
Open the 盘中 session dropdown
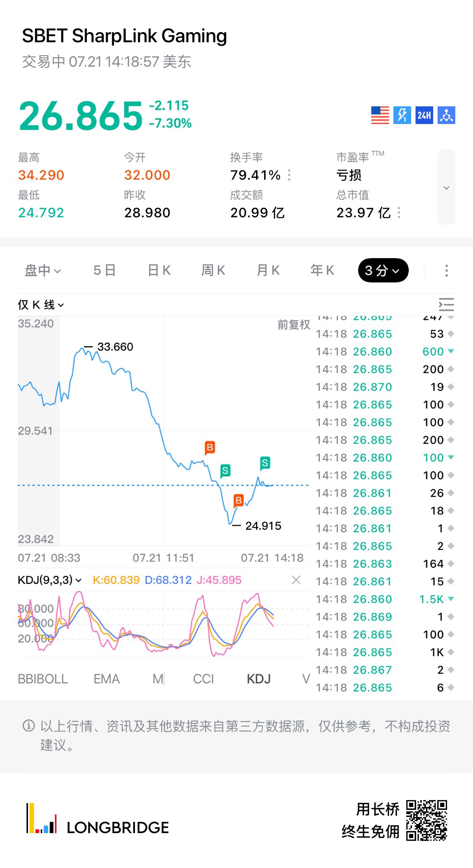click(x=43, y=271)
